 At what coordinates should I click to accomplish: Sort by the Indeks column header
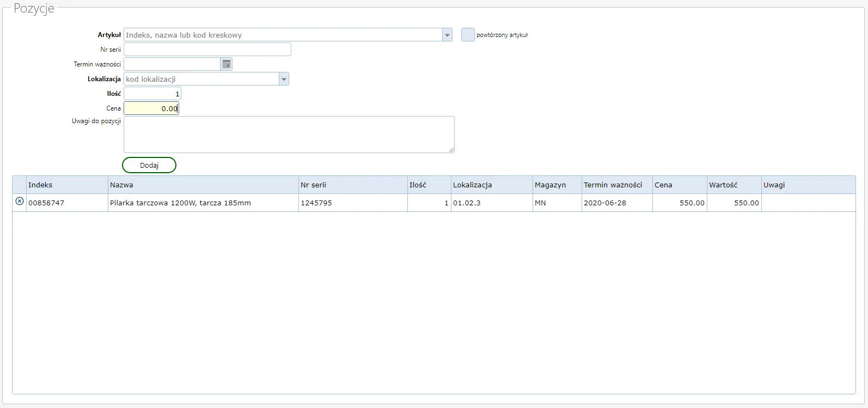67,185
